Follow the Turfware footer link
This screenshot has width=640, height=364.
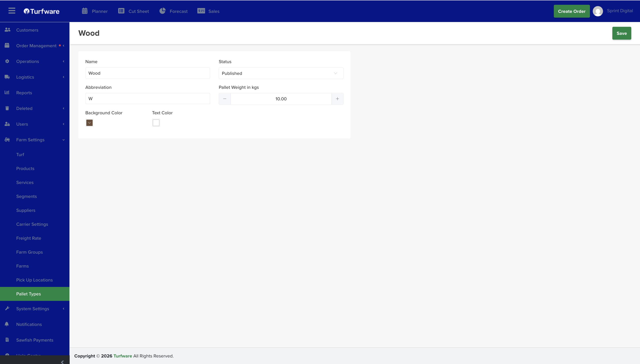(123, 356)
